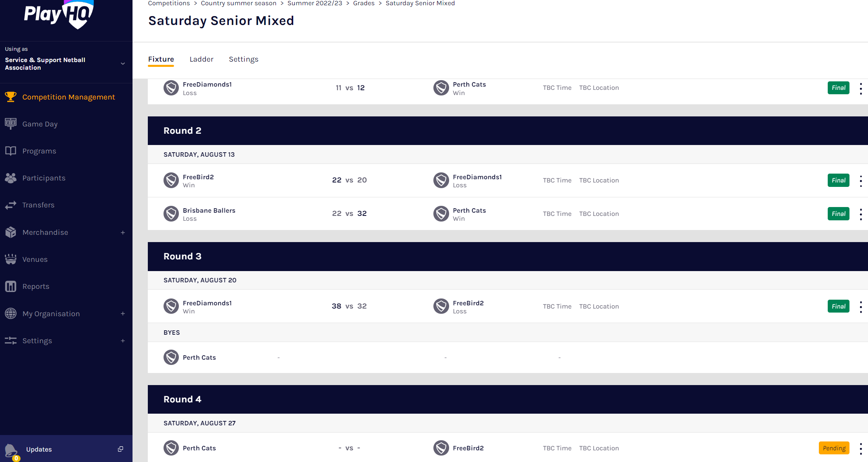Image resolution: width=868 pixels, height=462 pixels.
Task: Click the Pending status badge
Action: pyautogui.click(x=834, y=448)
